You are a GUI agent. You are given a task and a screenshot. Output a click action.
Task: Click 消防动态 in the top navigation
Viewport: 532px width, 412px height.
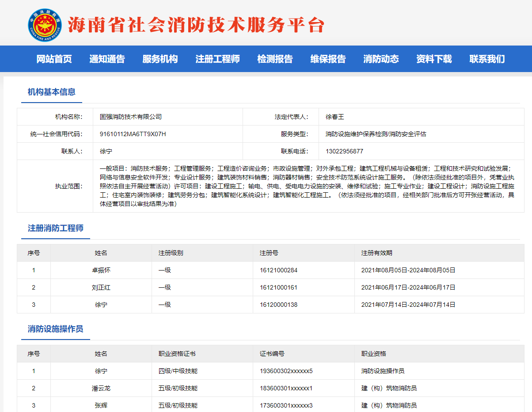tap(381, 59)
